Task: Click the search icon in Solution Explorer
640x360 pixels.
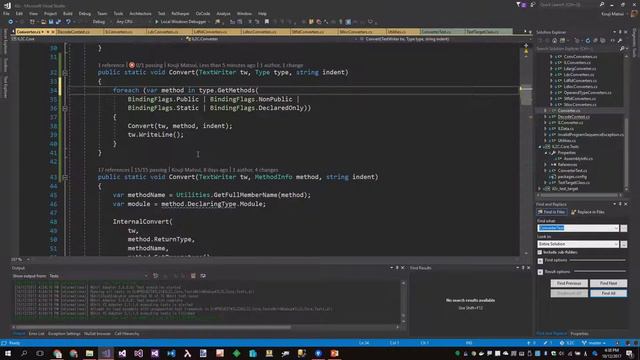Action: click(x=622, y=49)
